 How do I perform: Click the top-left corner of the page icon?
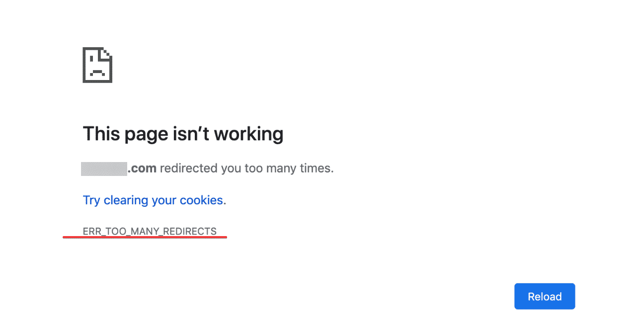click(x=83, y=49)
